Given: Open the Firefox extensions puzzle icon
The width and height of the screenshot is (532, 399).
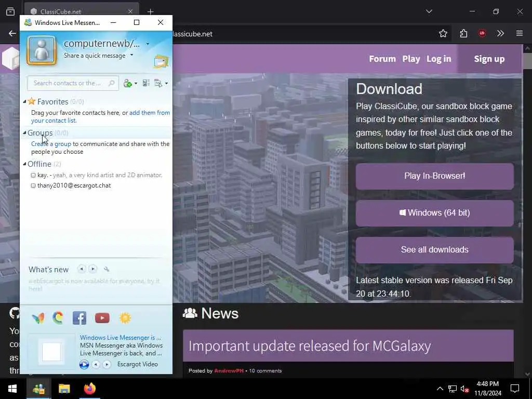Looking at the screenshot, I should [463, 33].
